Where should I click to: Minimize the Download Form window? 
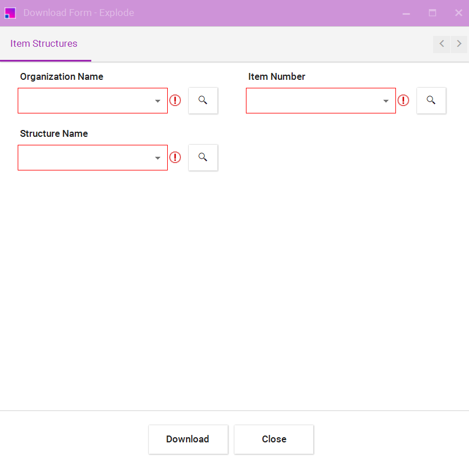click(x=406, y=13)
